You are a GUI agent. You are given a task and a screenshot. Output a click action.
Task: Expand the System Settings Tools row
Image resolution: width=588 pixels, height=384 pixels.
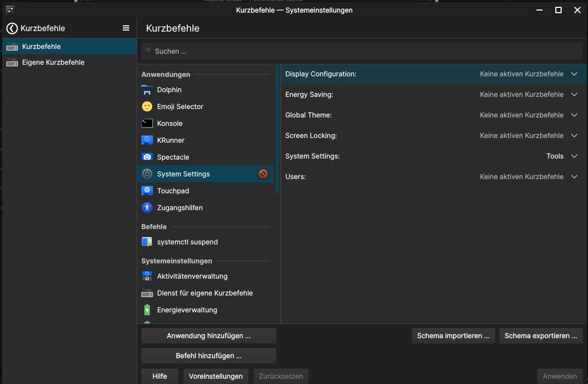(x=574, y=156)
